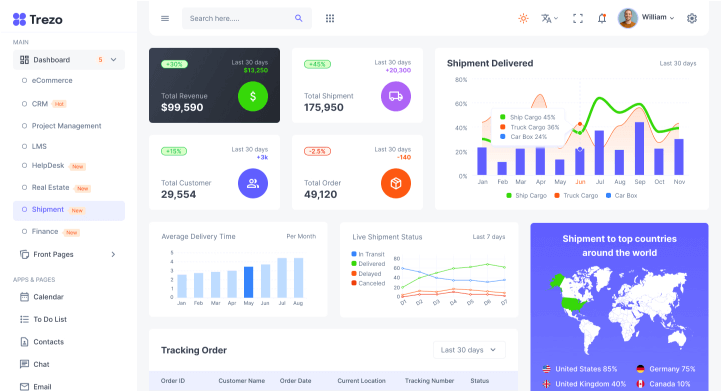The image size is (721, 391).
Task: Click the Status column header
Action: pos(480,381)
